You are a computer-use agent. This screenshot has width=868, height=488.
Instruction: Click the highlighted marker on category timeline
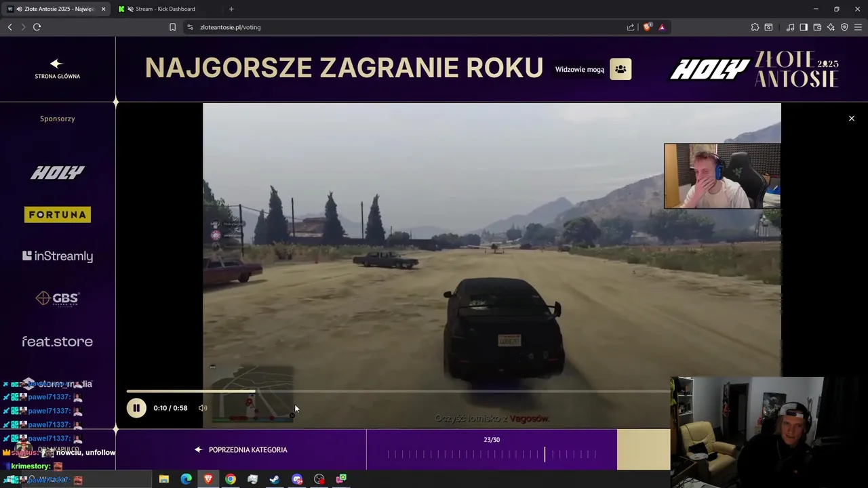tap(545, 455)
